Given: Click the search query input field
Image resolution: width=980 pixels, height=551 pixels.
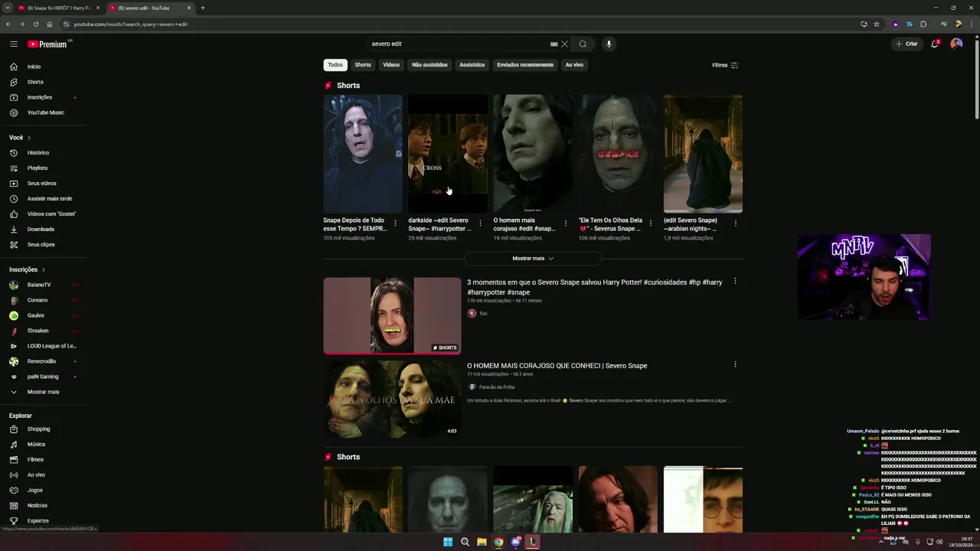Looking at the screenshot, I should 458,44.
